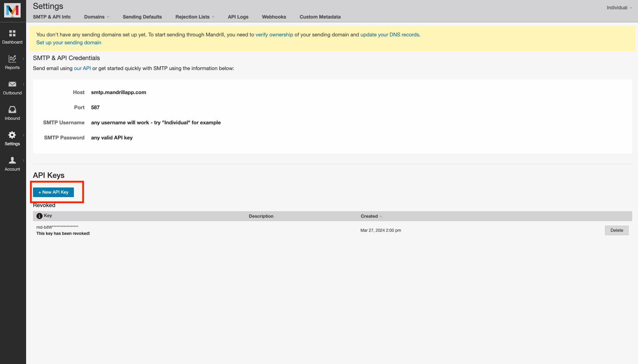Open the Custom Metadata tab
The image size is (638, 364).
coord(320,17)
